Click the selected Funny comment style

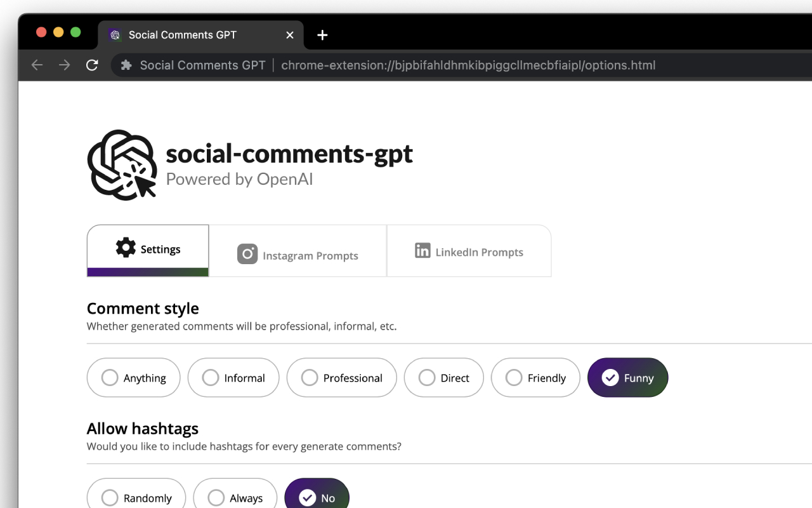coord(628,378)
